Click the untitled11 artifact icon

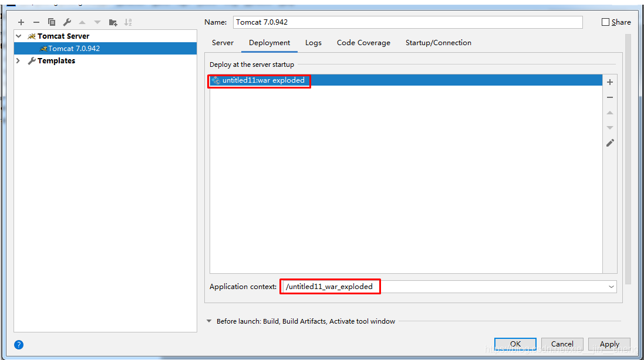tap(216, 80)
